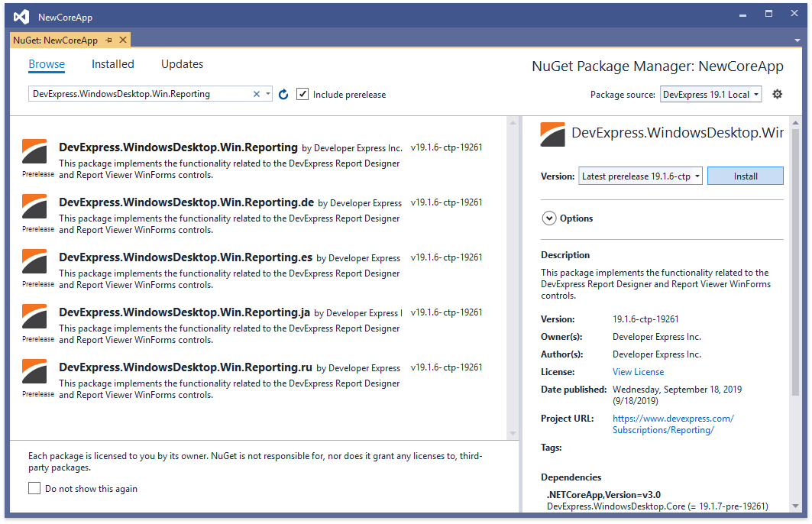
Task: Click the refresh icon beside search box
Action: click(x=283, y=95)
